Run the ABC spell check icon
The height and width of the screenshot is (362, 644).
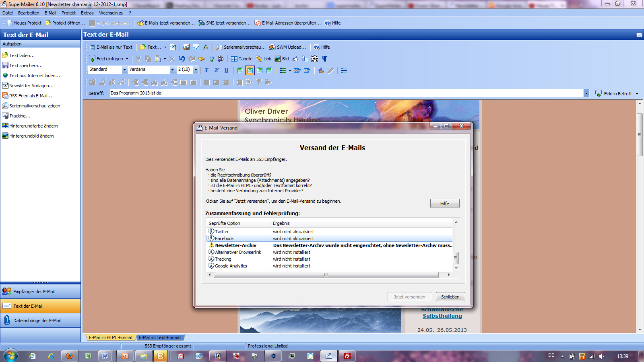[211, 59]
